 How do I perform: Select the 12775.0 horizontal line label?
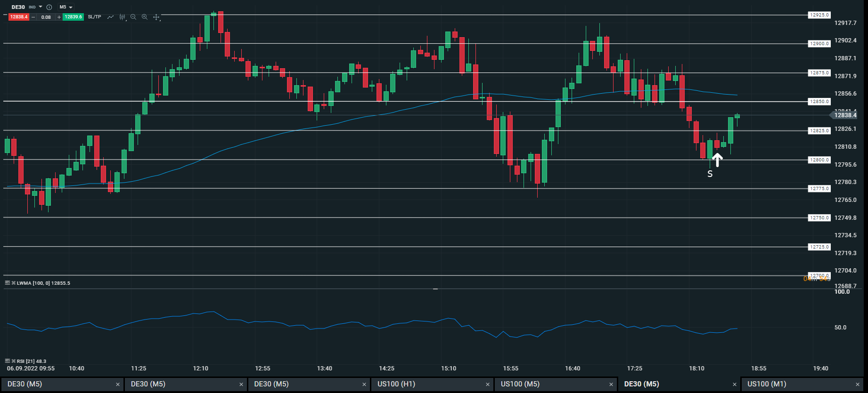pyautogui.click(x=819, y=189)
